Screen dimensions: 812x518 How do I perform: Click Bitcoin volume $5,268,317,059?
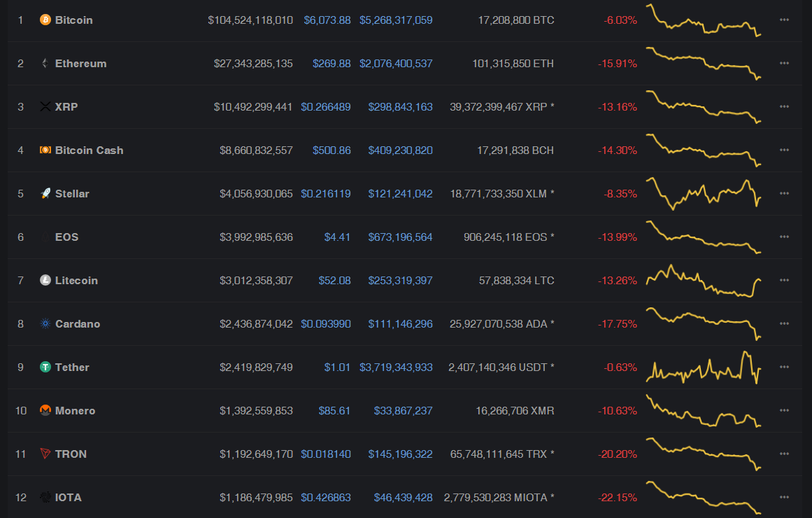tap(396, 20)
